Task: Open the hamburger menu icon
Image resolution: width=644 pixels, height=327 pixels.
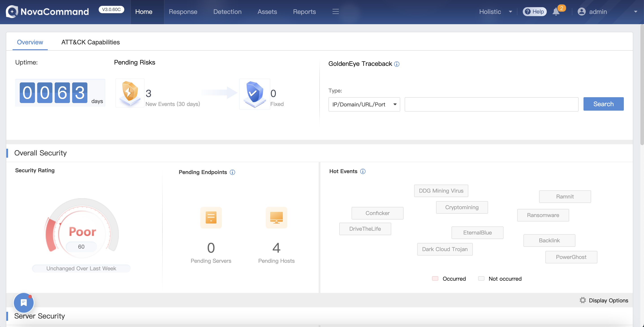Action: click(335, 11)
